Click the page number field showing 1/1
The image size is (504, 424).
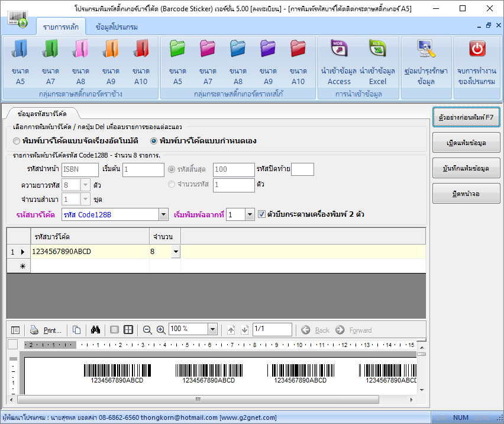[x=272, y=329]
